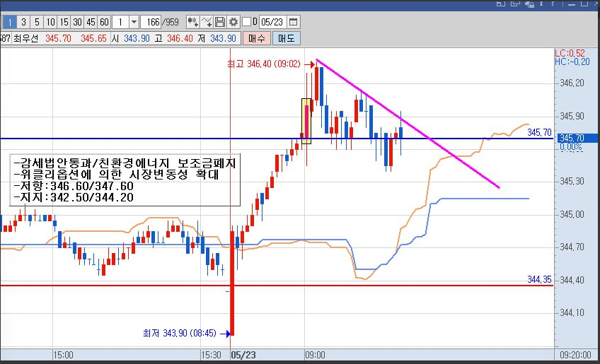Open the calendar date picker icon
Screen dimensions: 600x364
[293, 22]
